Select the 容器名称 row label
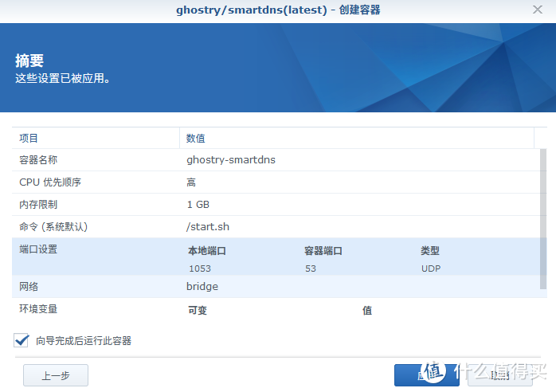 [38, 160]
